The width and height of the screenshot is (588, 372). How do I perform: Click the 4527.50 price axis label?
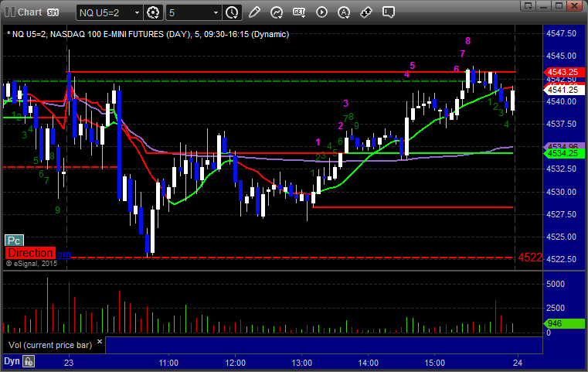[562, 214]
